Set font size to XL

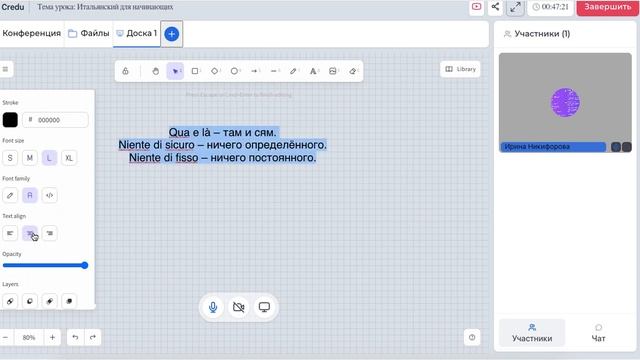pyautogui.click(x=69, y=158)
